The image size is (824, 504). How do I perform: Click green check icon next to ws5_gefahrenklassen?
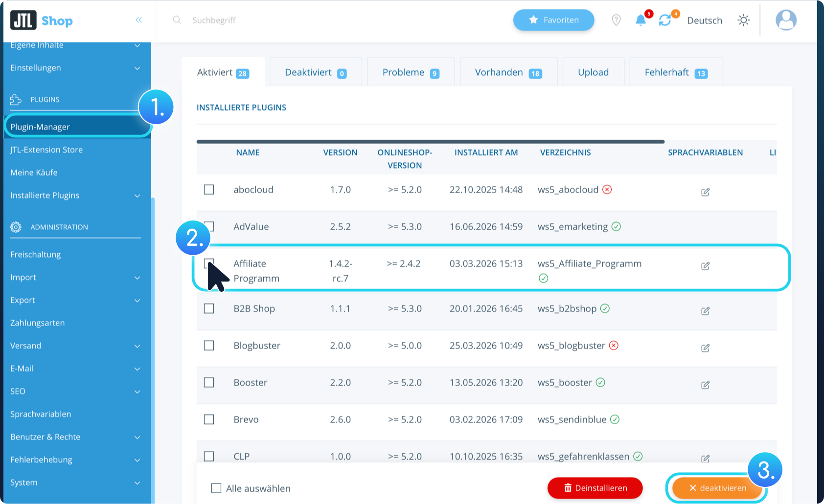click(x=638, y=456)
